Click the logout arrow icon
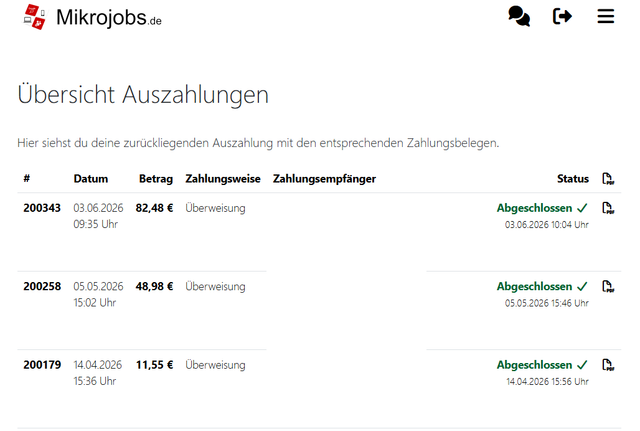This screenshot has width=640, height=431. point(562,16)
